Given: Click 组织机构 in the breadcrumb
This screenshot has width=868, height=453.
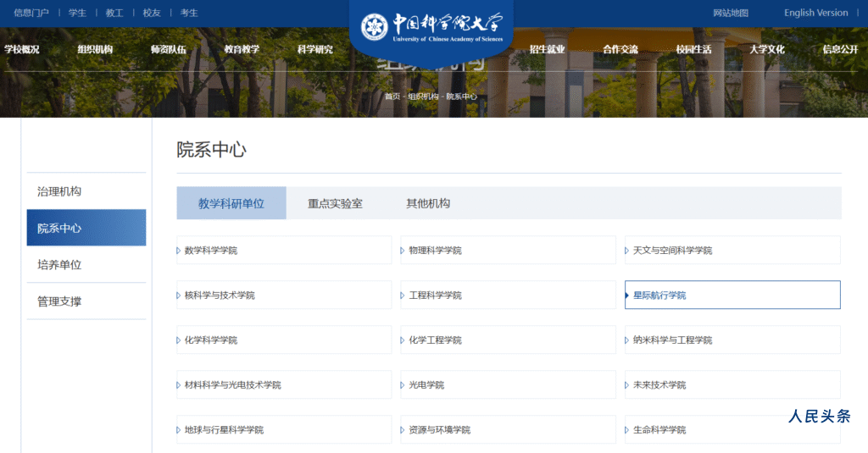Looking at the screenshot, I should tap(423, 97).
